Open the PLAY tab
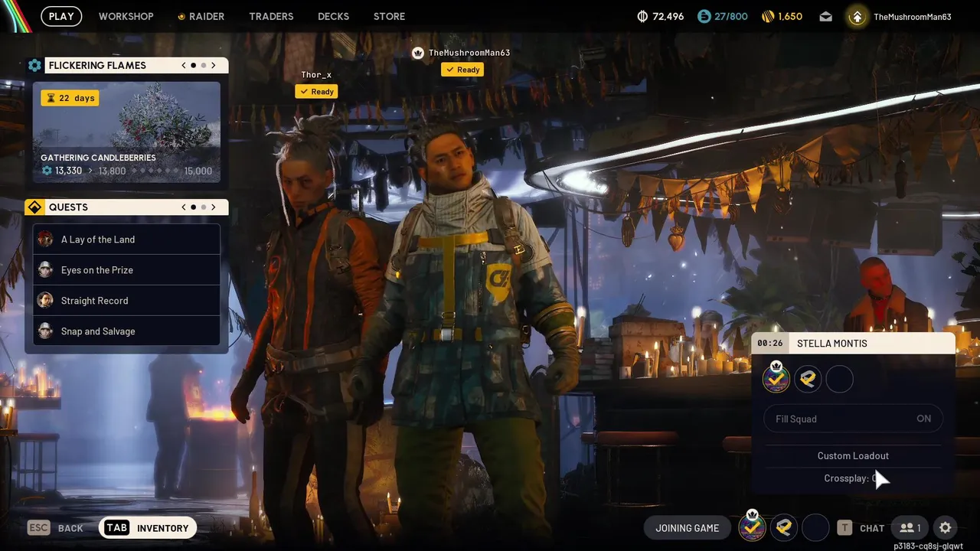The height and width of the screenshot is (551, 980). click(61, 16)
